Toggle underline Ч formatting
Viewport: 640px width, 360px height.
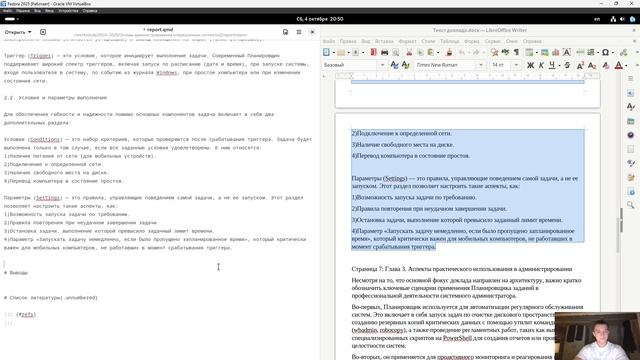[552, 65]
